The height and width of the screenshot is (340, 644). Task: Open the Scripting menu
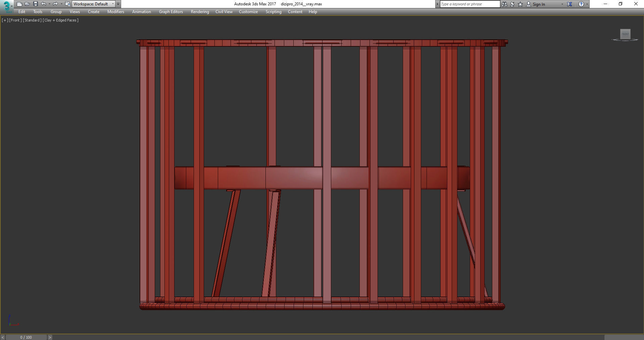[x=274, y=12]
